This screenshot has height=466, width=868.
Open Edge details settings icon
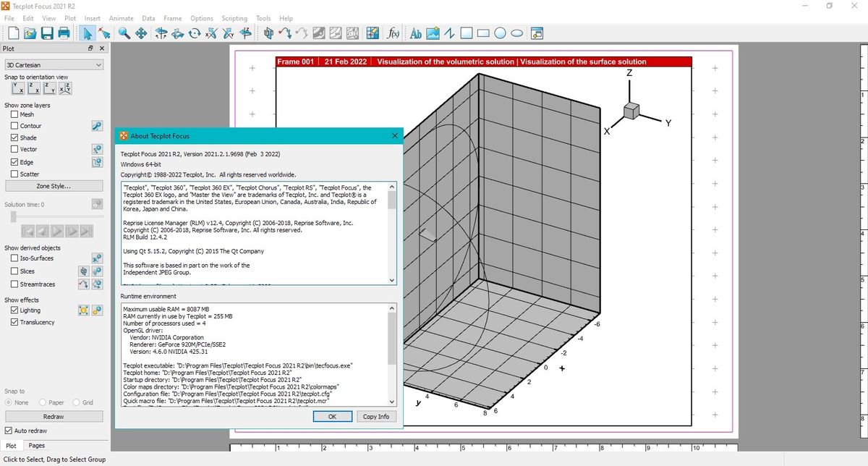tap(96, 162)
